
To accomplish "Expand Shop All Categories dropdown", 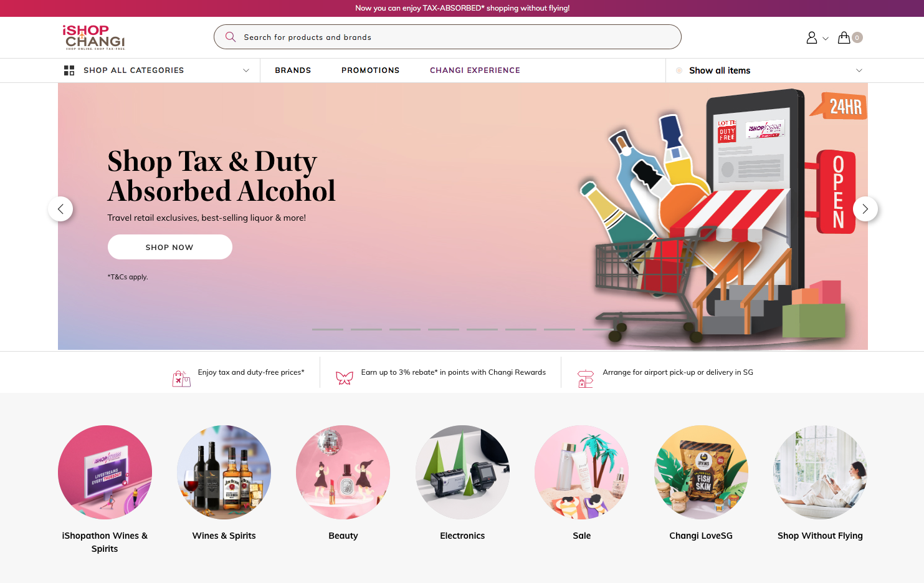I will pyautogui.click(x=156, y=70).
